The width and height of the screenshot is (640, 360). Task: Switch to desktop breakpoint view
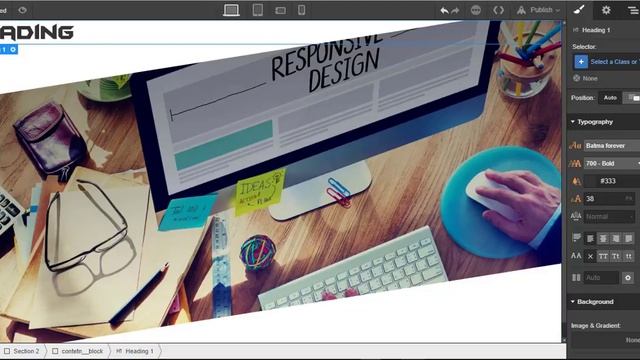point(231,10)
